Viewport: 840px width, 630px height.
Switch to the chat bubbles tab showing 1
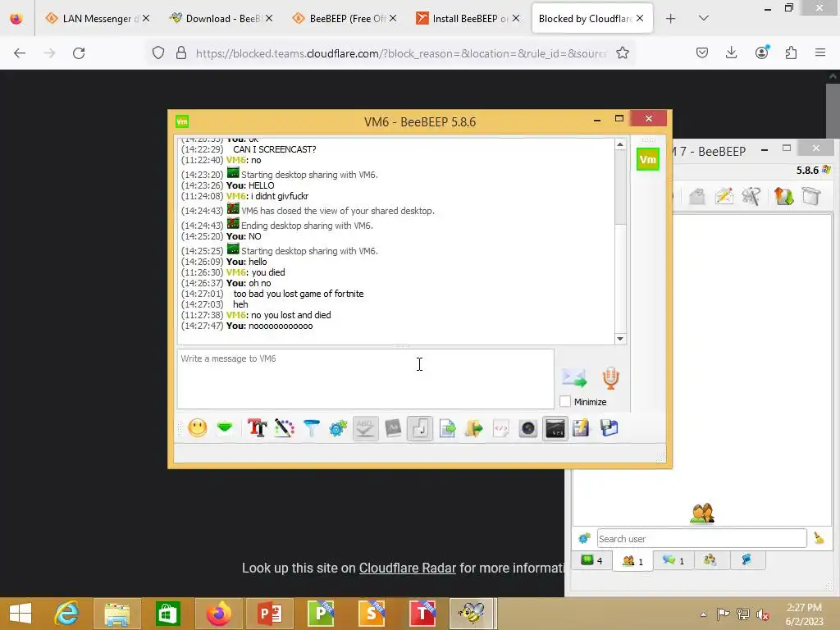click(673, 560)
